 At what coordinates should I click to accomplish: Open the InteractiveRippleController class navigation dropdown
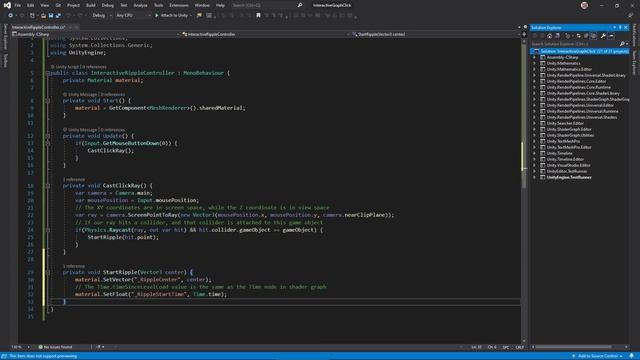pyautogui.click(x=266, y=34)
